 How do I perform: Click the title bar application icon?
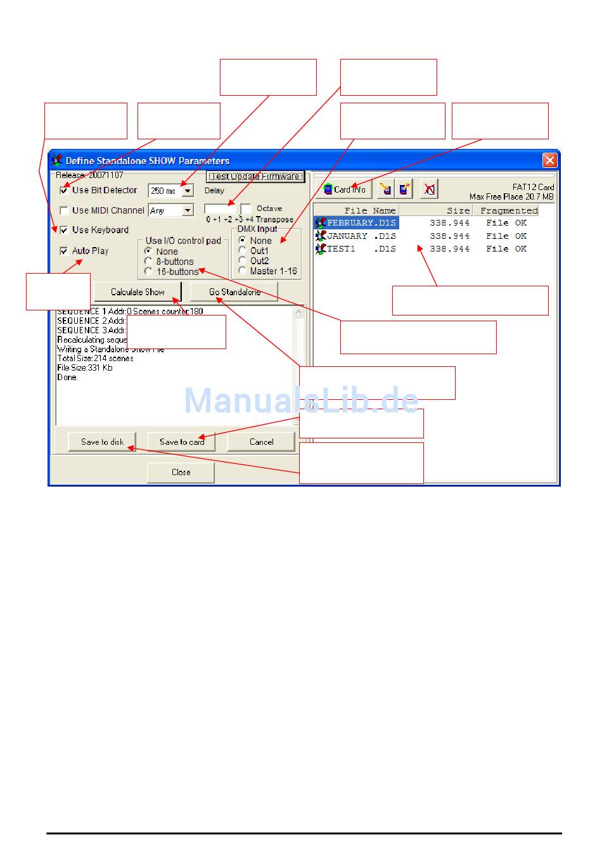[x=57, y=160]
